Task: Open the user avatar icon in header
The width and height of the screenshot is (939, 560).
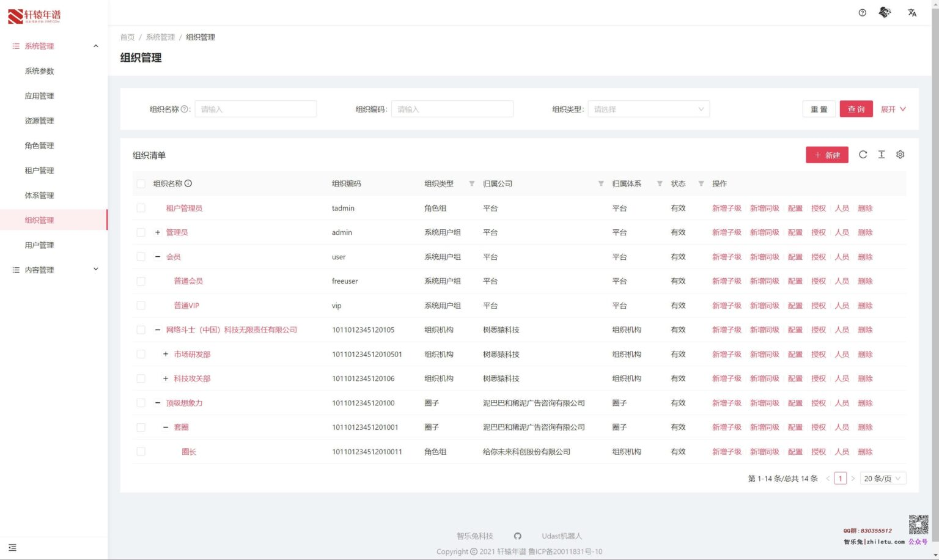Action: click(x=885, y=12)
